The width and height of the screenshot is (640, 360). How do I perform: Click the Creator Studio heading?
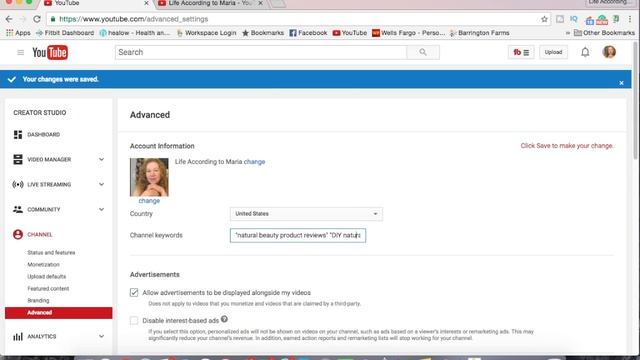[x=40, y=113]
